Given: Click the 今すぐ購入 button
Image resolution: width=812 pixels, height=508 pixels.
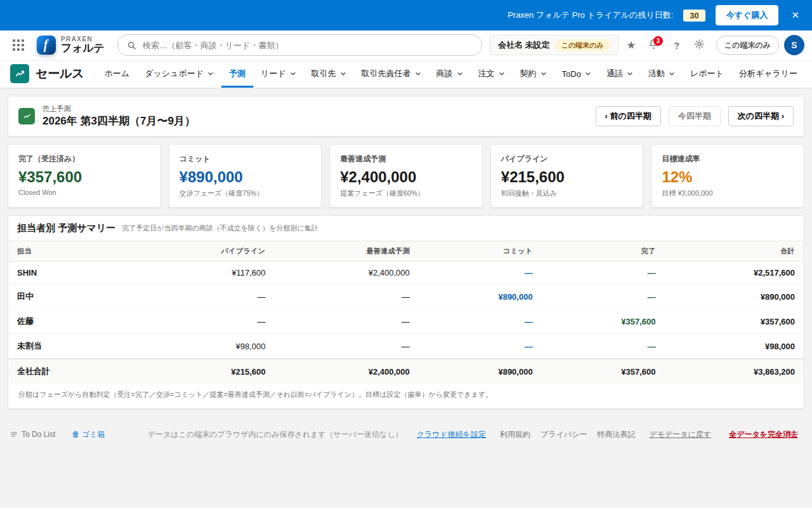Looking at the screenshot, I should coord(747,15).
